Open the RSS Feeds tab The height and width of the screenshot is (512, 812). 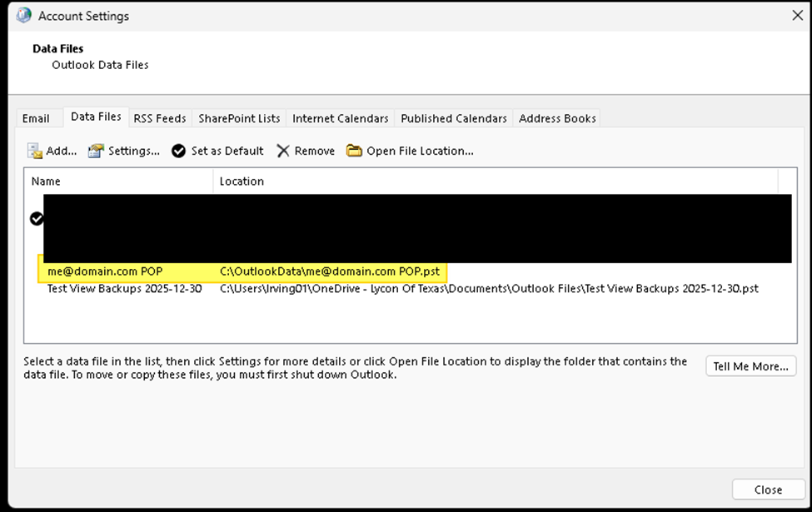[x=160, y=118]
